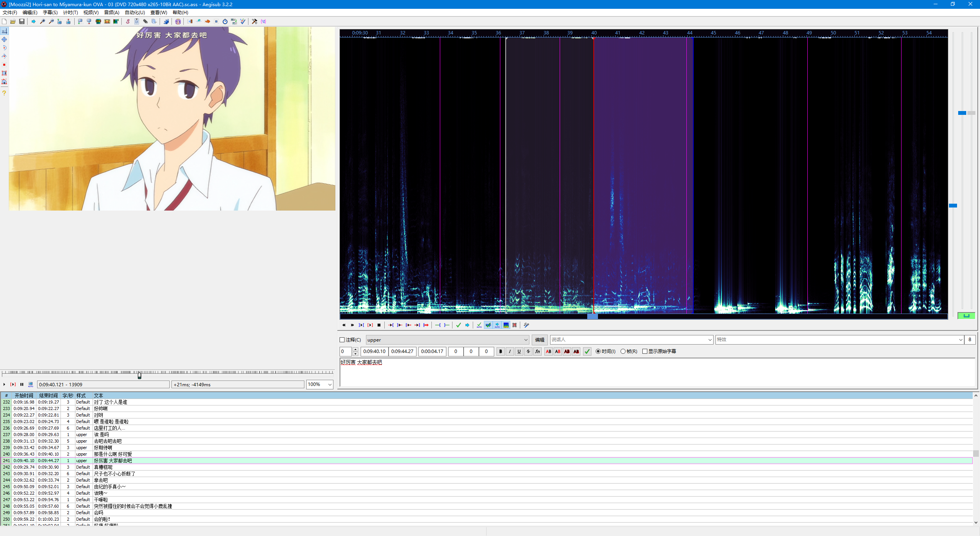Toggle spectrum analyzer display mode
The image size is (980, 536).
(x=506, y=325)
